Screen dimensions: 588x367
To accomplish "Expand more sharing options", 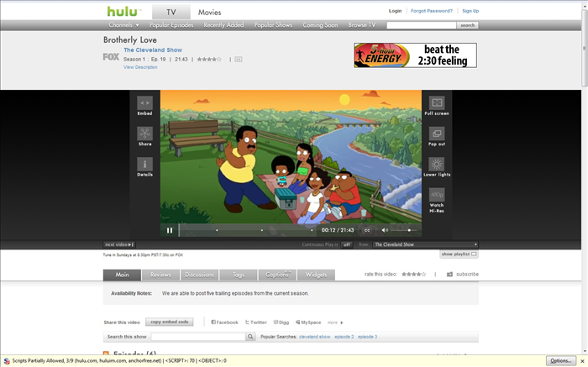I will tap(335, 322).
